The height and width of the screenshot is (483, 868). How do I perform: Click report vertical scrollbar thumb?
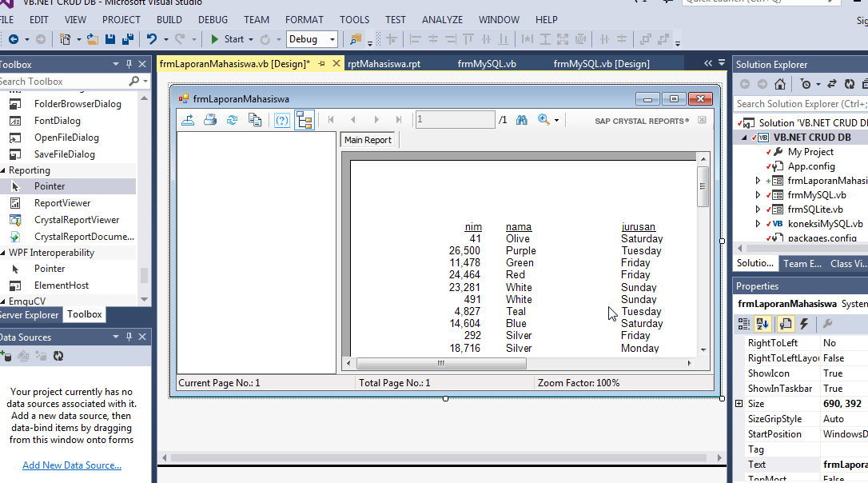(x=703, y=186)
